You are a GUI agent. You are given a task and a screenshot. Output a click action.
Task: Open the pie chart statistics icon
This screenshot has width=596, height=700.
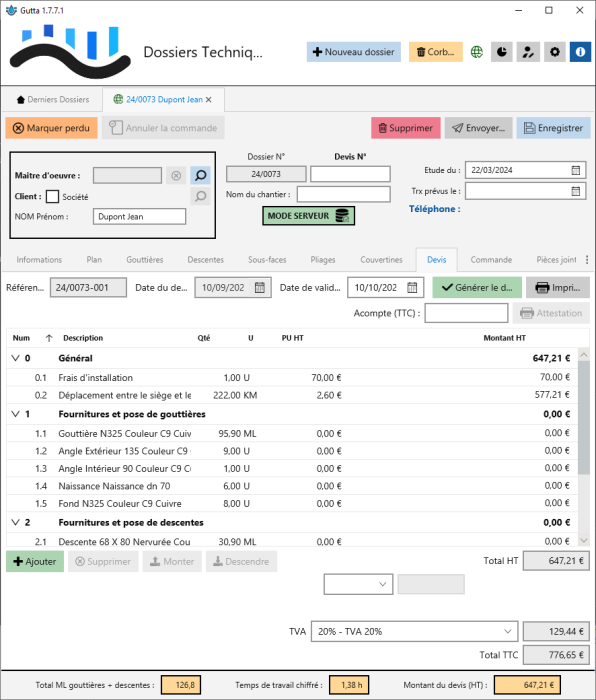[502, 52]
